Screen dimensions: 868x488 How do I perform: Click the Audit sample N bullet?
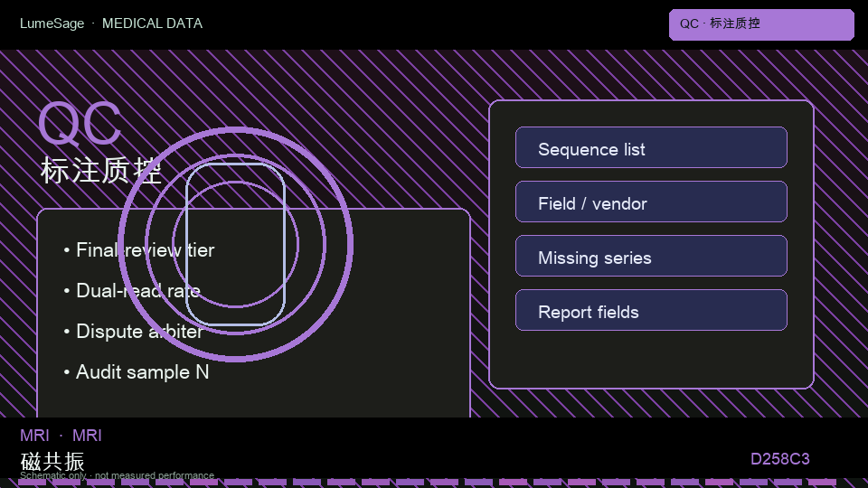[137, 371]
